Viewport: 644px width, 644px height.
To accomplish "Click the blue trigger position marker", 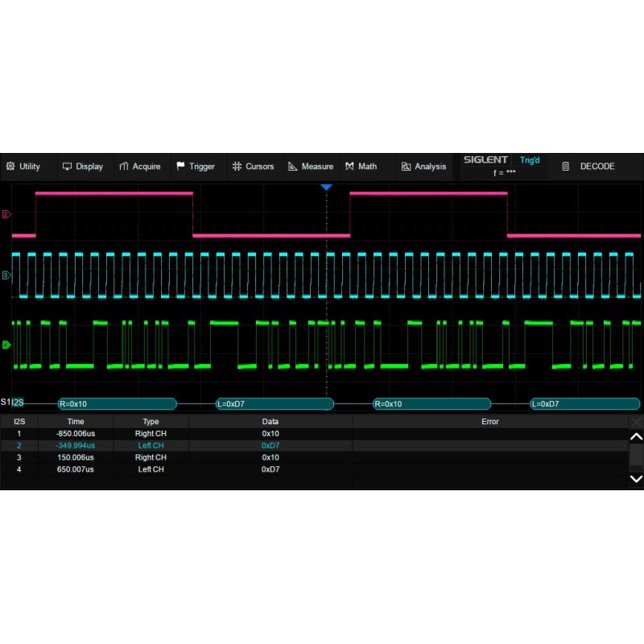I will [326, 188].
